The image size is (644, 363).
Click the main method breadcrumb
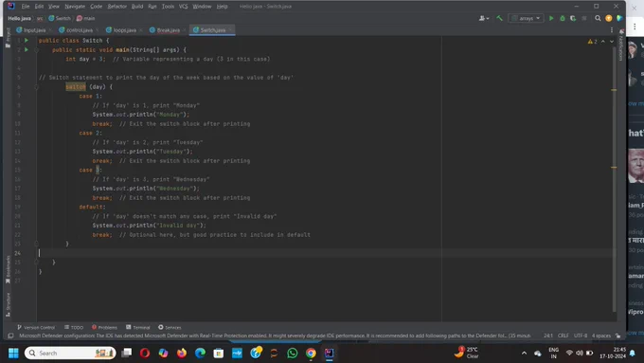[86, 18]
